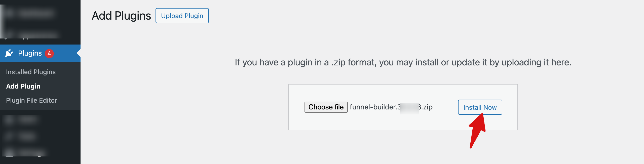This screenshot has height=164, width=644.
Task: Click the Choose file button
Action: [326, 107]
